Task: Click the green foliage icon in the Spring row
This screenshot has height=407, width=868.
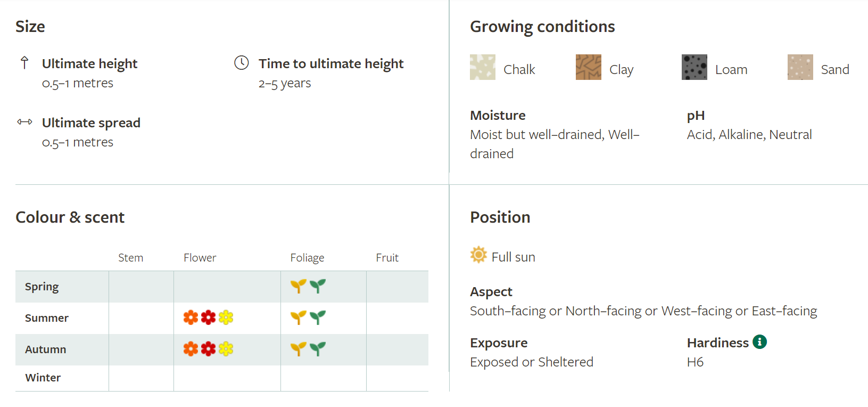Action: 318,286
